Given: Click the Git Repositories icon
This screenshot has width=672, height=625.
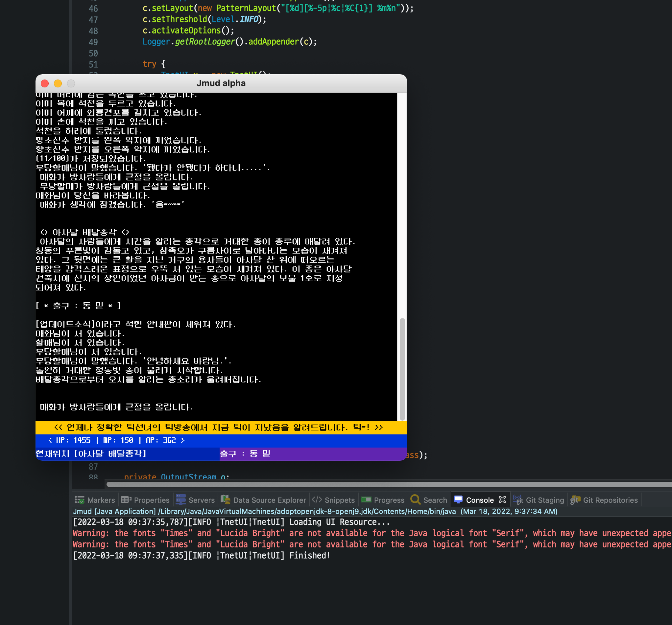Looking at the screenshot, I should coord(575,500).
